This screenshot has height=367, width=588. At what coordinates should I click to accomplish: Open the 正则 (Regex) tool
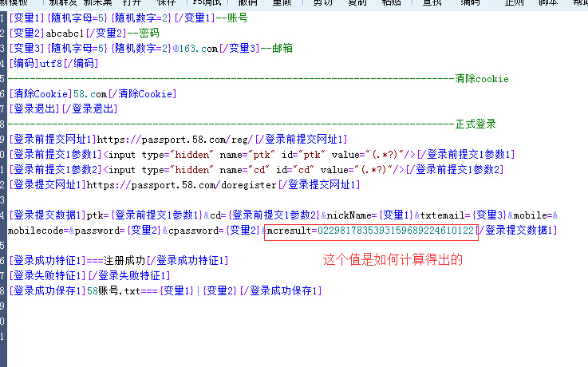pos(515,2)
